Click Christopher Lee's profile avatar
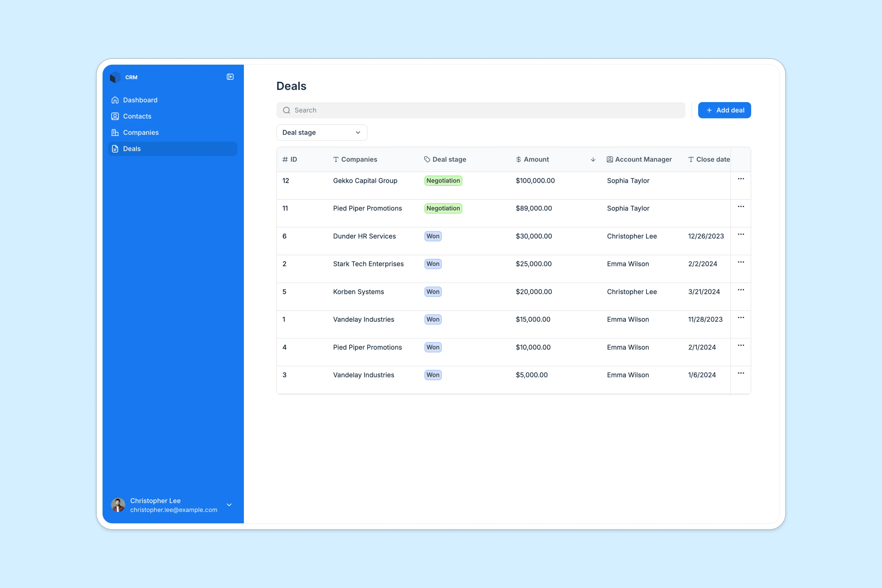The height and width of the screenshot is (588, 882). point(118,505)
